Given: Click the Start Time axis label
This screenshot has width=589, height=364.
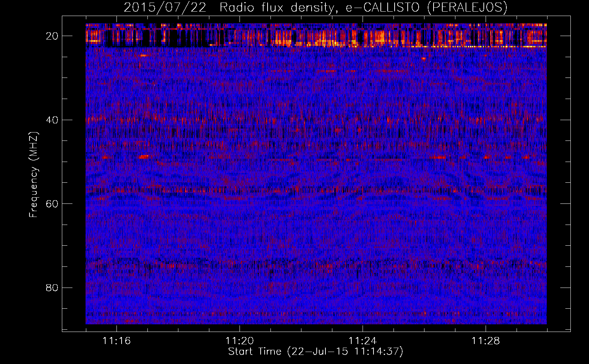Looking at the screenshot, I should click(316, 352).
